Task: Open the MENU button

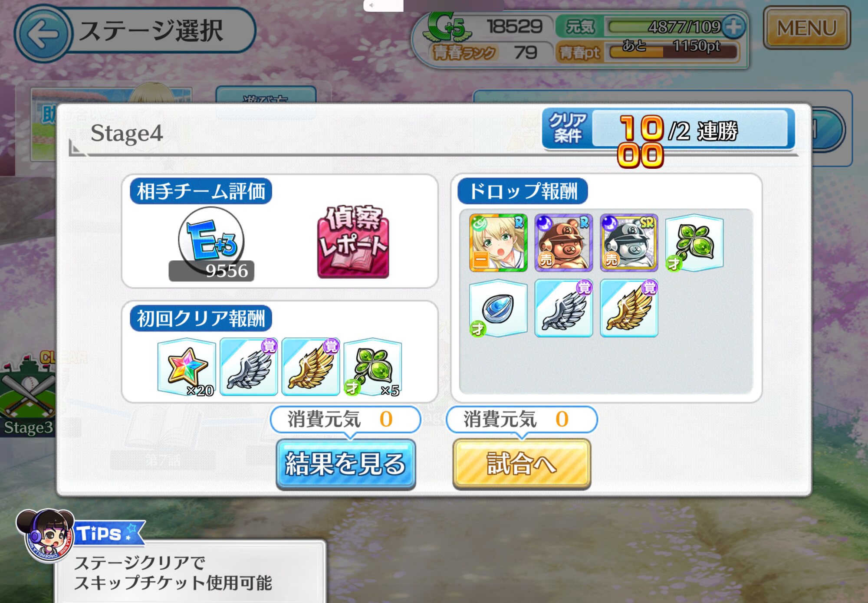Action: 807,28
